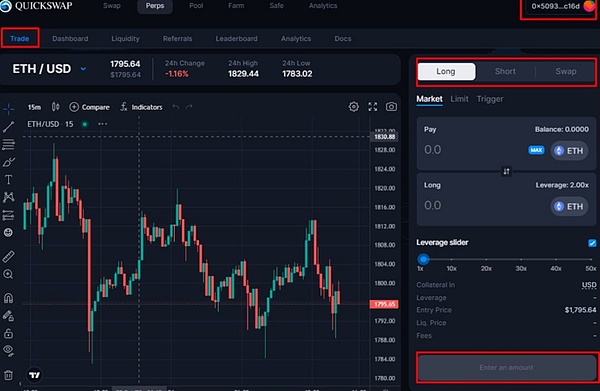The width and height of the screenshot is (600, 391).
Task: Uncheck the Leverage slider checkbox
Action: (592, 243)
